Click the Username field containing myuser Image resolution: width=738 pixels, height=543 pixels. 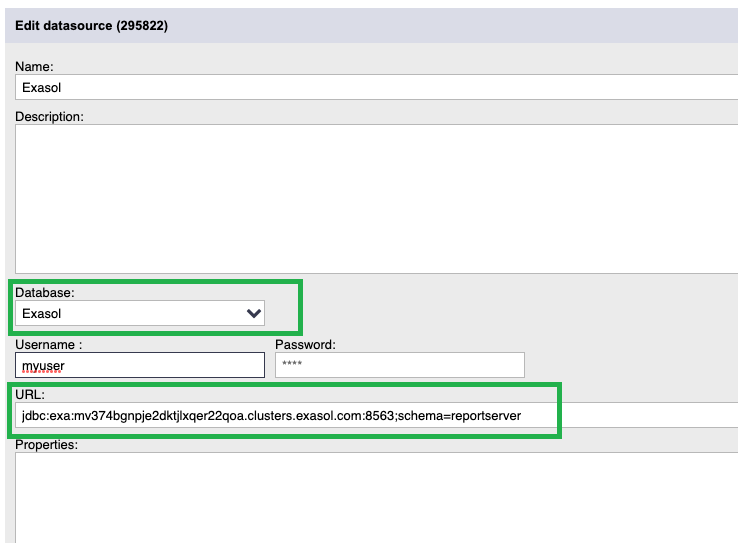pyautogui.click(x=140, y=365)
